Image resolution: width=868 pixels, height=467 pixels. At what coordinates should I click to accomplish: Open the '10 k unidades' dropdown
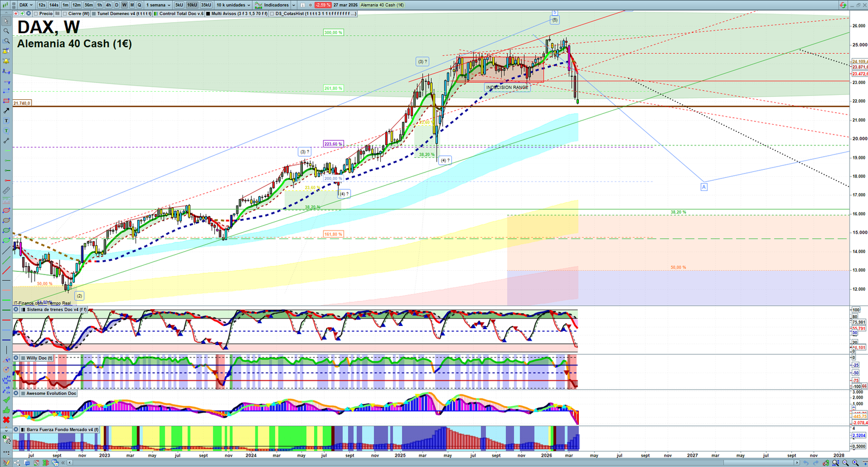pos(233,5)
